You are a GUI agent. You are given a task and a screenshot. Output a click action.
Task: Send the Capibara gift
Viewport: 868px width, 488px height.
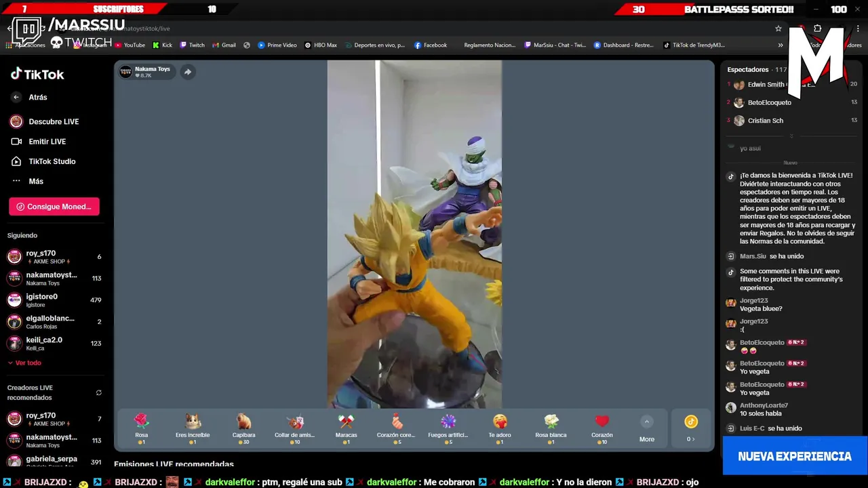pyautogui.click(x=243, y=428)
